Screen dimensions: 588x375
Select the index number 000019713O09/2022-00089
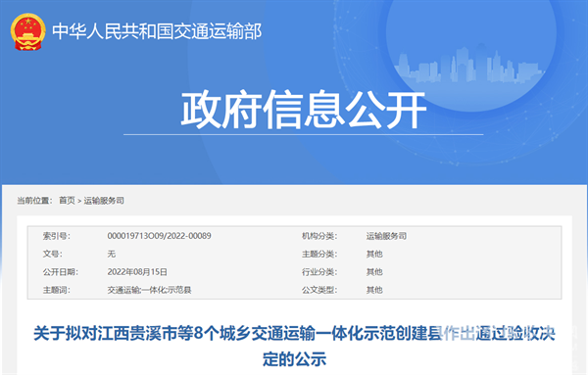[159, 236]
